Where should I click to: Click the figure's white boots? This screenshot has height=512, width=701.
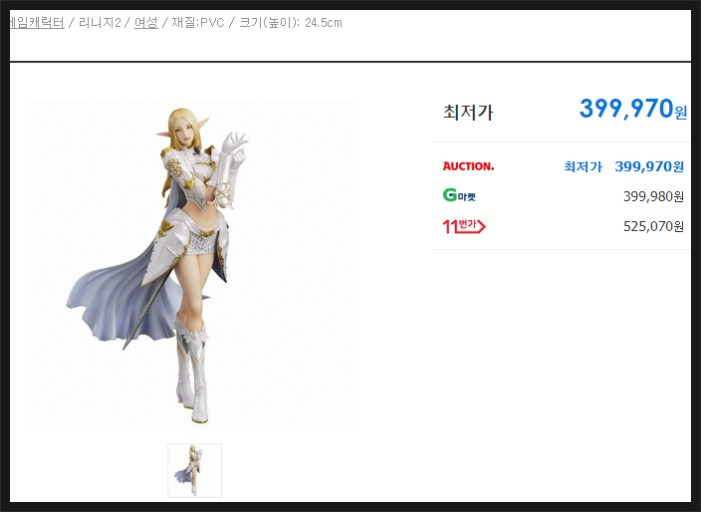[192, 371]
